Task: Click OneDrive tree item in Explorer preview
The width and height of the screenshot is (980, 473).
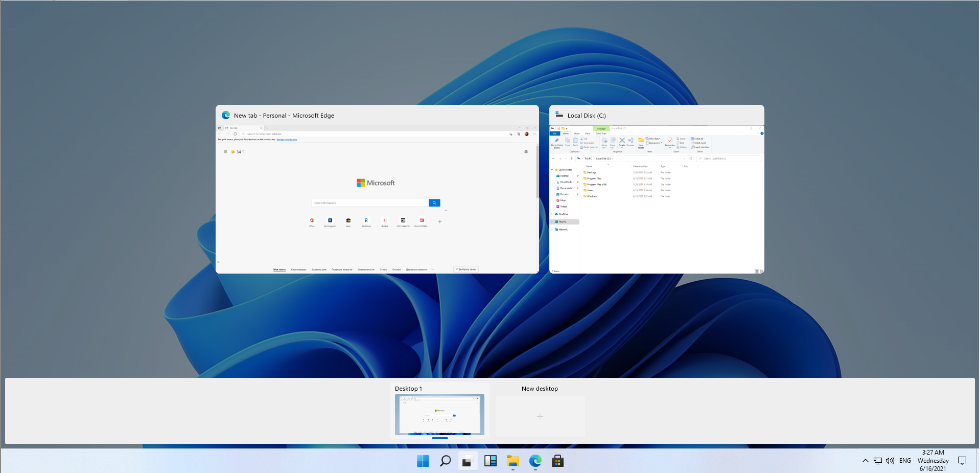Action: tap(562, 214)
